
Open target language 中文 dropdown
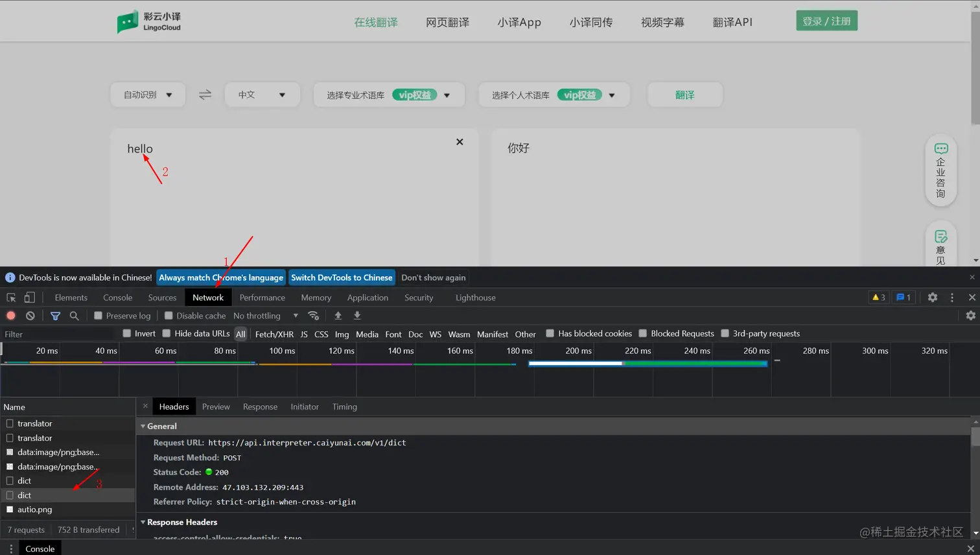pyautogui.click(x=262, y=95)
